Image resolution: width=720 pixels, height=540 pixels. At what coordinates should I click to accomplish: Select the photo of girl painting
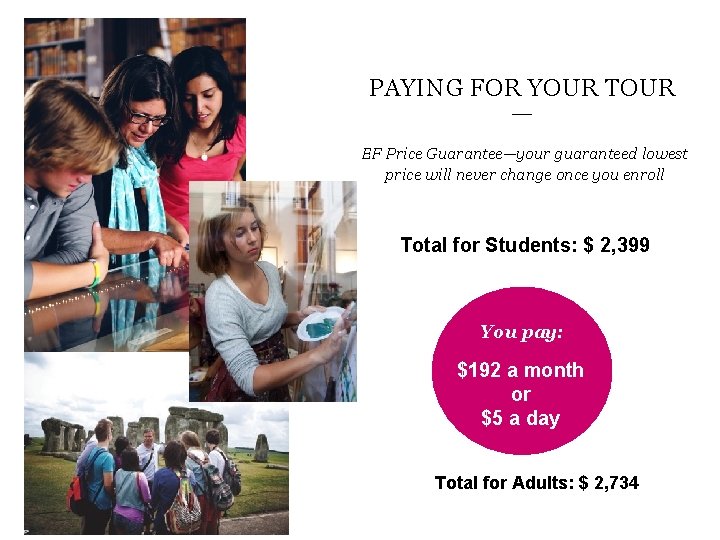(x=273, y=291)
